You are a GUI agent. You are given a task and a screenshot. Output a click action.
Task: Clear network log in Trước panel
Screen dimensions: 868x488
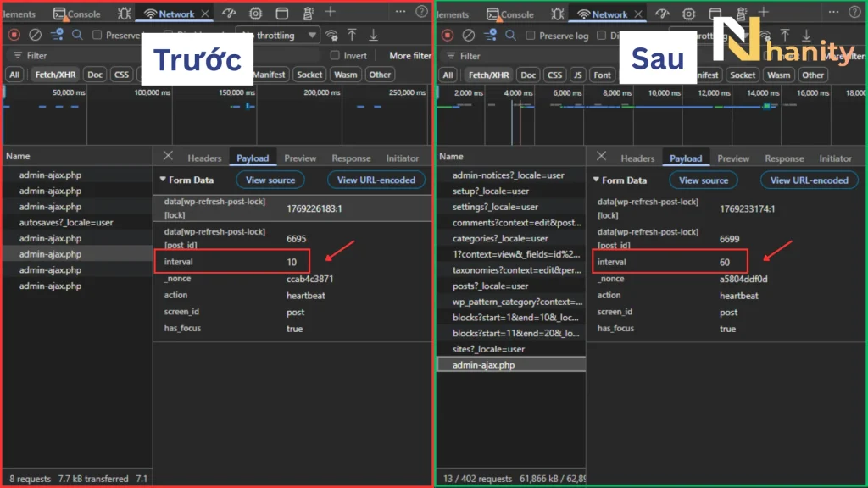click(x=35, y=35)
